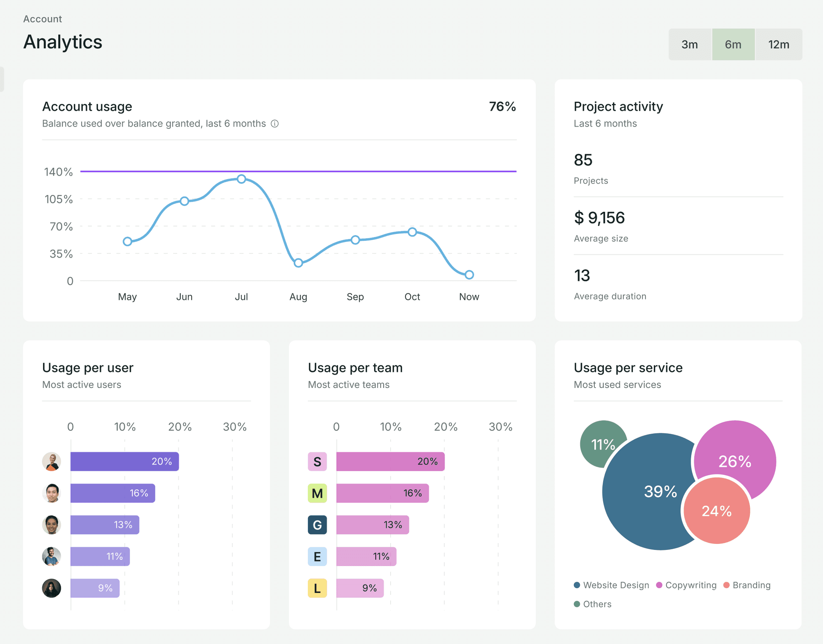The height and width of the screenshot is (644, 823).
Task: Select the 3m time range tab
Action: pos(690,45)
